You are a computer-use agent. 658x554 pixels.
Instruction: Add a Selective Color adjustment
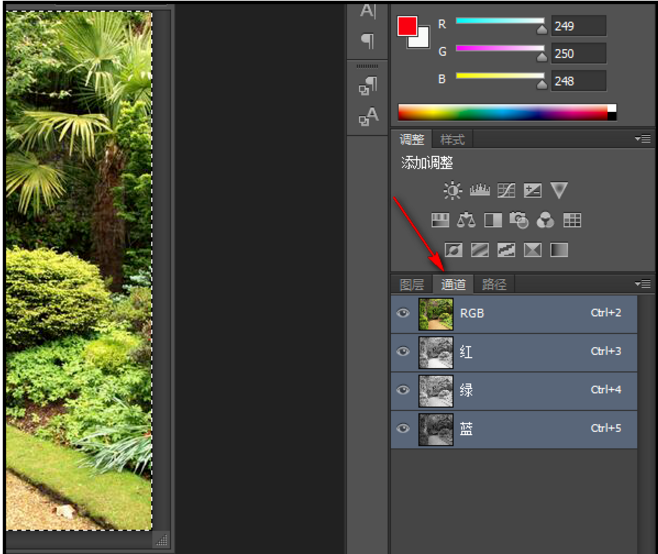(x=533, y=250)
